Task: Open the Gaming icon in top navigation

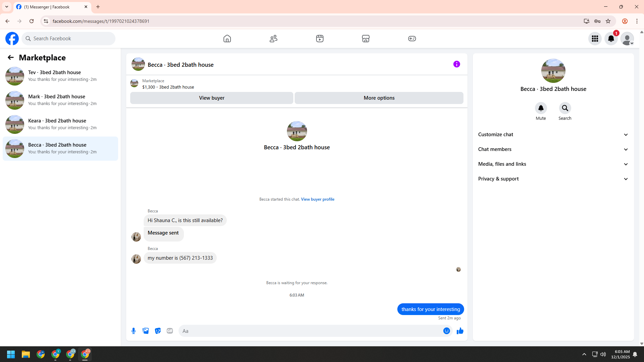Action: click(412, 39)
